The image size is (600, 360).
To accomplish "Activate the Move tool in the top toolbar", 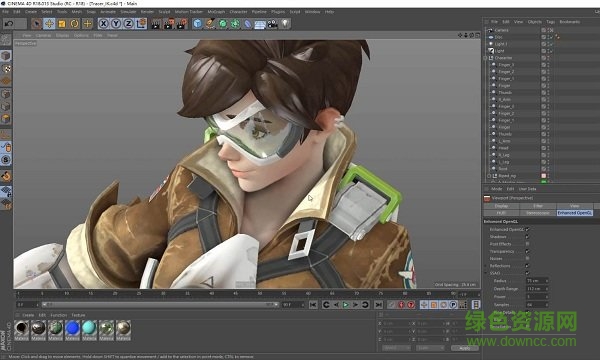I will 49,24.
